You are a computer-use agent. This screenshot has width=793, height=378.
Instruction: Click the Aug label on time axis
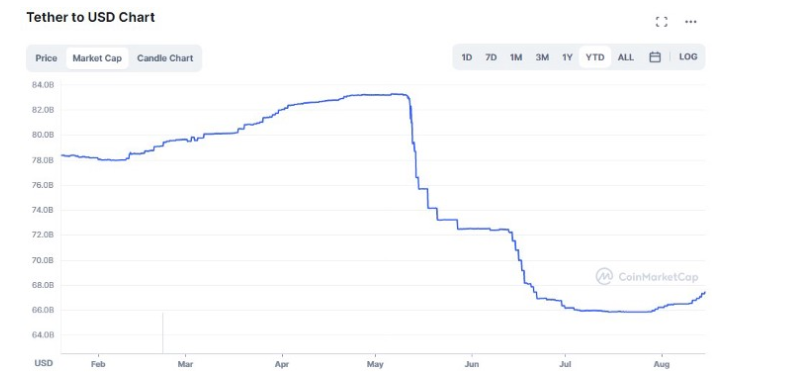(662, 364)
